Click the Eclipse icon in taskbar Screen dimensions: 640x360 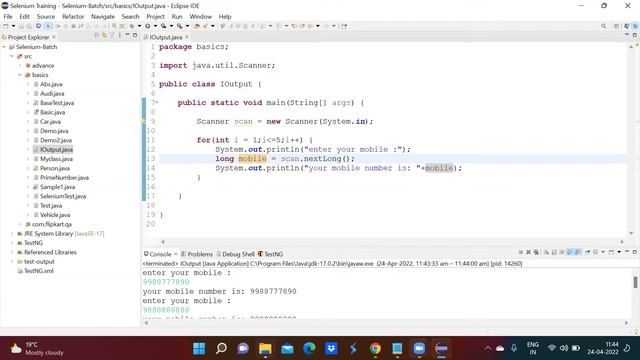[x=441, y=348]
